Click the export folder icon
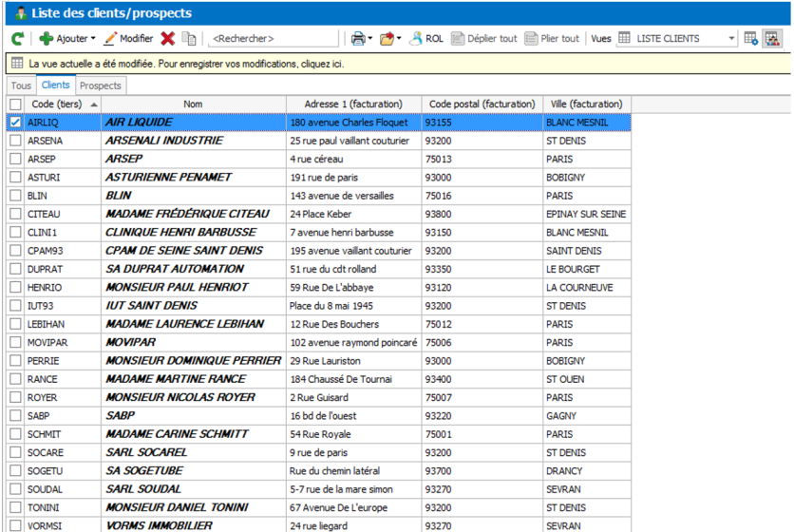 (x=387, y=39)
